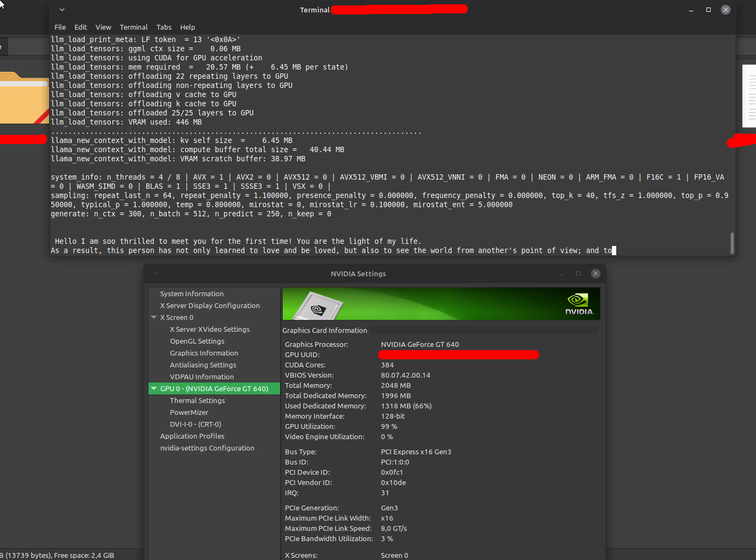Select X Server XVideo Settings
Screen dimensions: 756x560
pyautogui.click(x=210, y=329)
